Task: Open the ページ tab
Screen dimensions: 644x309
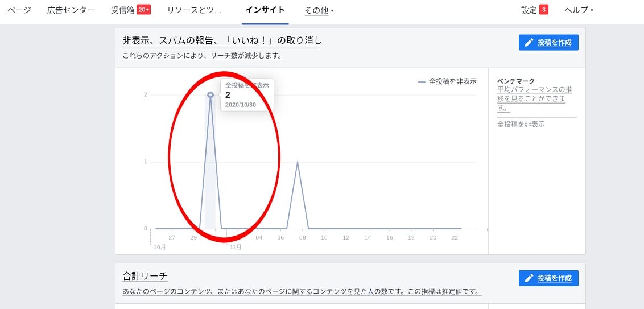Action: pyautogui.click(x=19, y=10)
